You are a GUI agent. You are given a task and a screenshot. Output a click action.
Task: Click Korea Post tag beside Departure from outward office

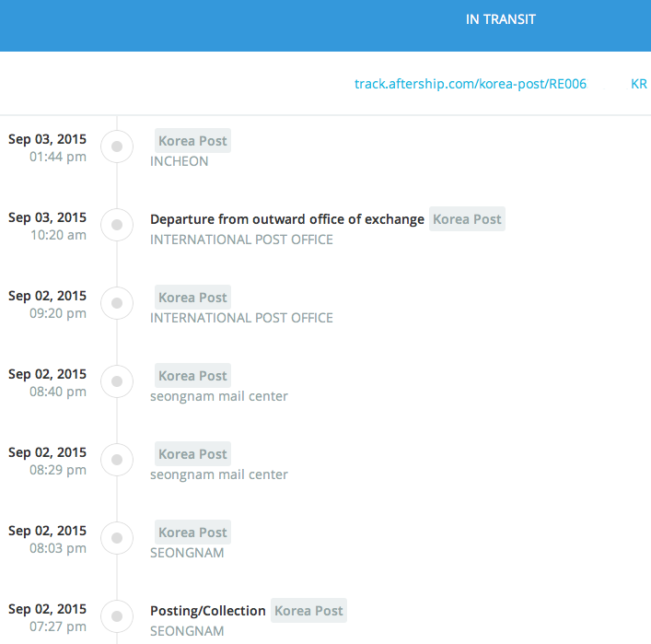467,219
